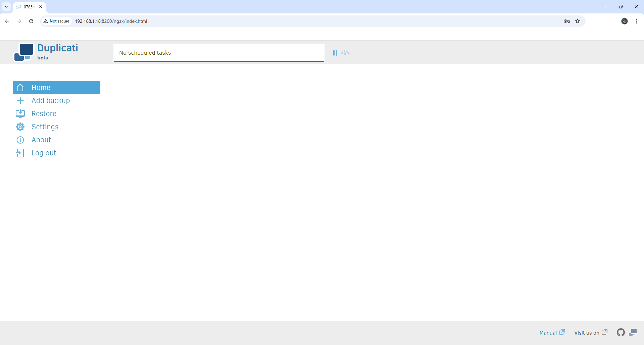Viewport: 644px width, 345px height.
Task: Click the Settings gear icon
Action: [20, 127]
